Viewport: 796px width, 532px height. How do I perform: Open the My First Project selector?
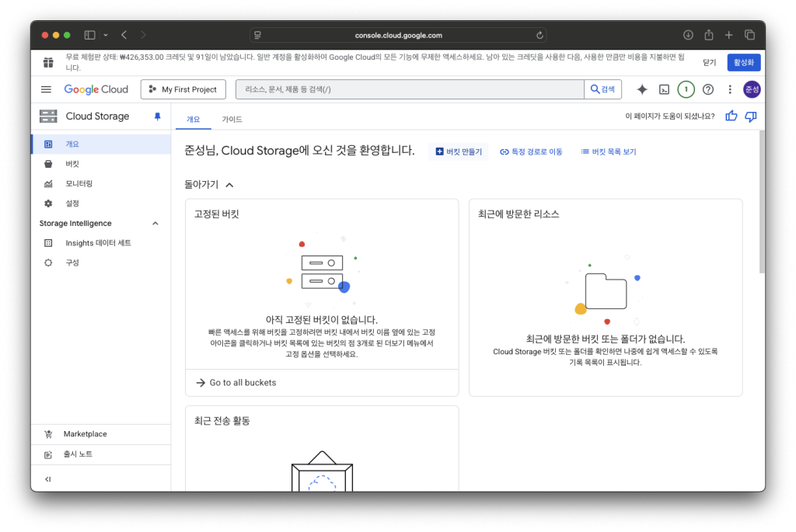(183, 89)
